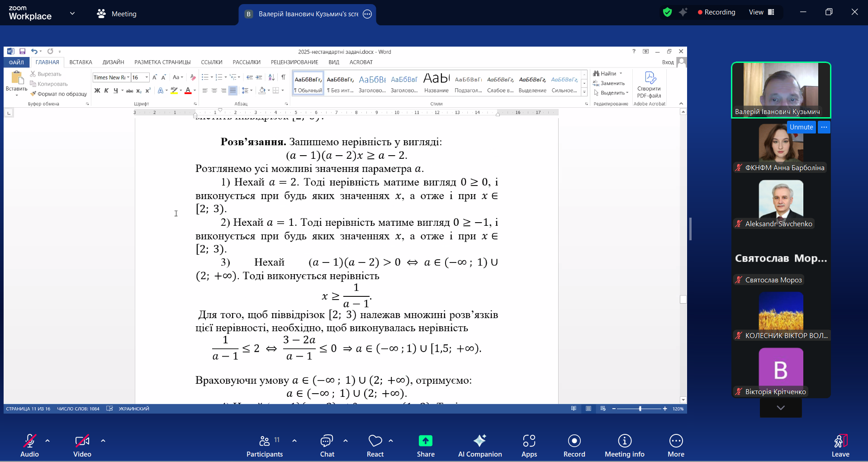Expand the audio options arrow
The height and width of the screenshot is (462, 868).
point(47,440)
